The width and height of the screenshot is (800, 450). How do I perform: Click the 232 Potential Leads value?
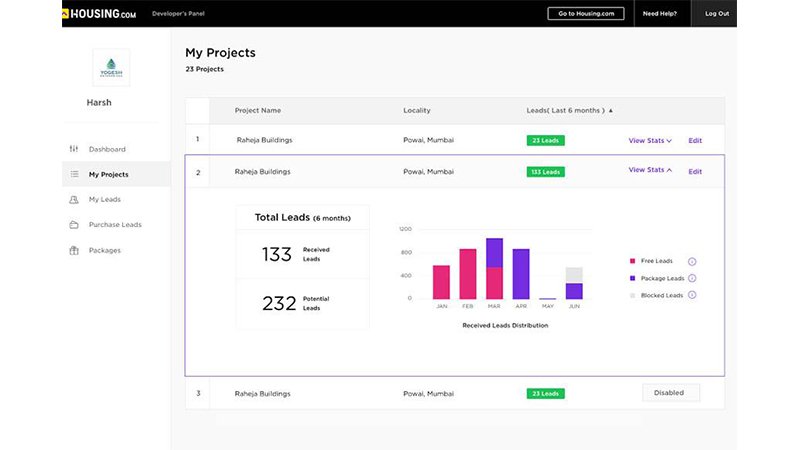[x=279, y=303]
